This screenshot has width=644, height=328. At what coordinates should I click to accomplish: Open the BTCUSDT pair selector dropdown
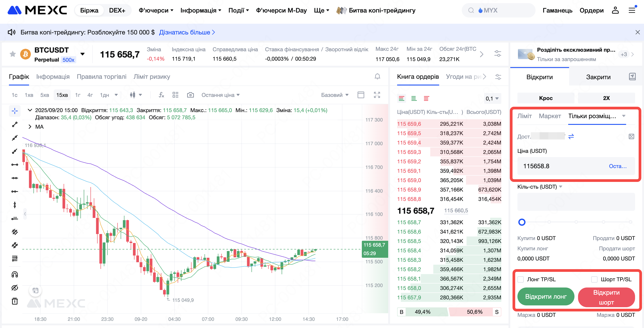pyautogui.click(x=83, y=54)
